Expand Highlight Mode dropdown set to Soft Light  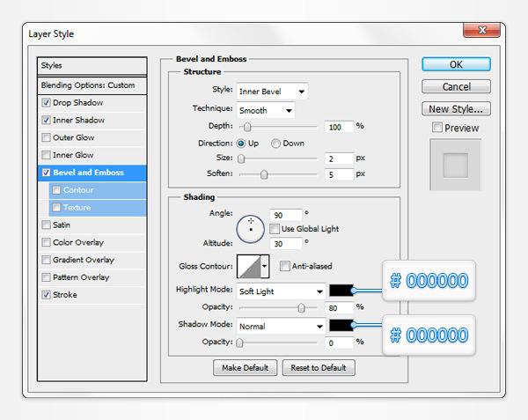pyautogui.click(x=281, y=291)
